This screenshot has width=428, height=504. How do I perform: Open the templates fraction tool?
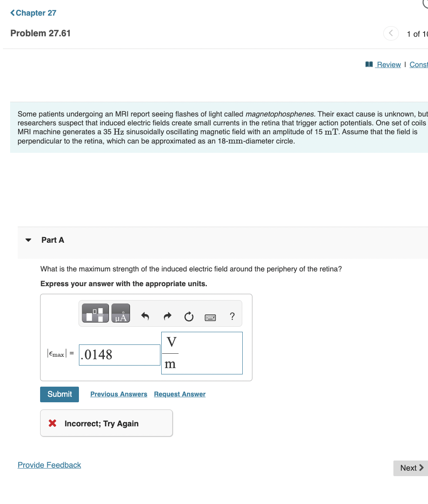[x=95, y=313]
